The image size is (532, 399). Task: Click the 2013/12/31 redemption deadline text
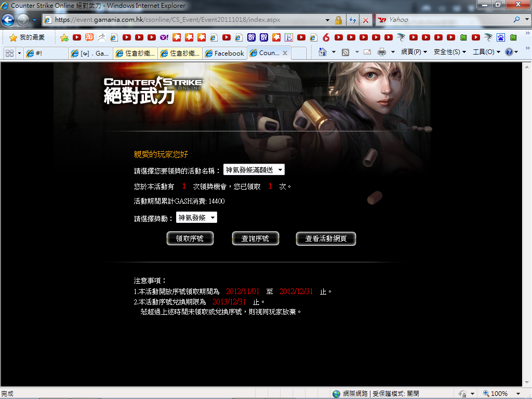click(x=229, y=302)
